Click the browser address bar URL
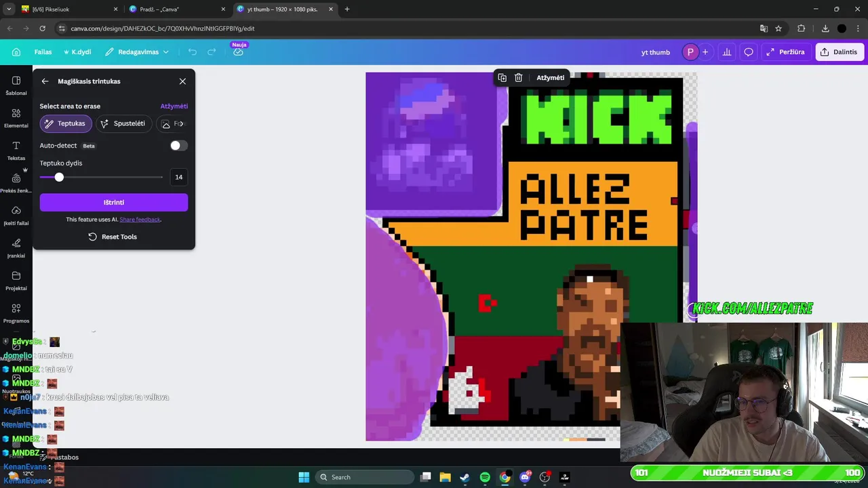Screen dimensions: 868x488 coord(163,28)
